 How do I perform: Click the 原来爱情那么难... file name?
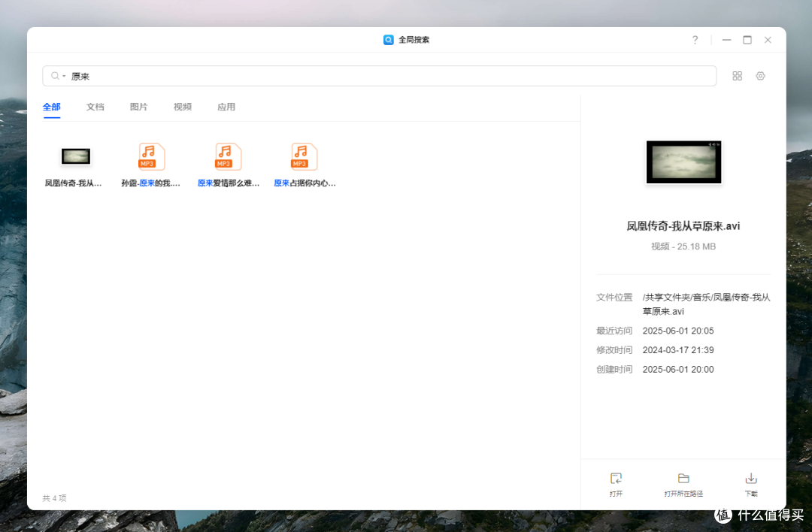point(229,183)
